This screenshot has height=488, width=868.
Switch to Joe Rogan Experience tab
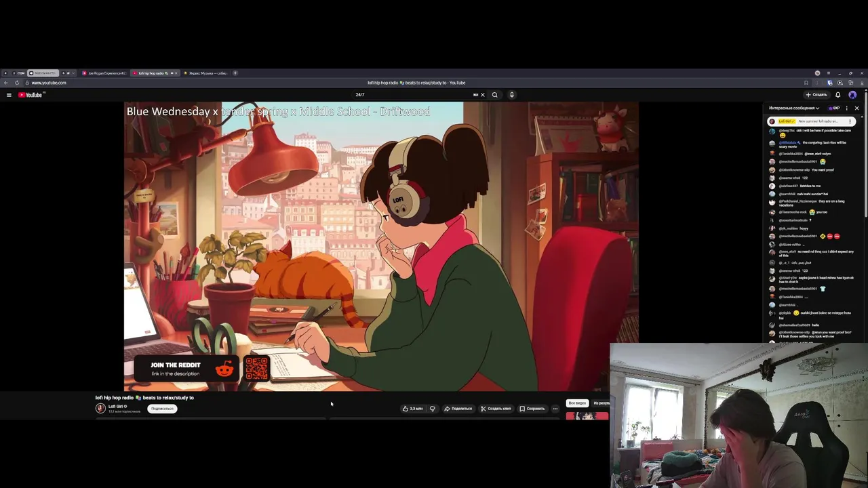104,73
